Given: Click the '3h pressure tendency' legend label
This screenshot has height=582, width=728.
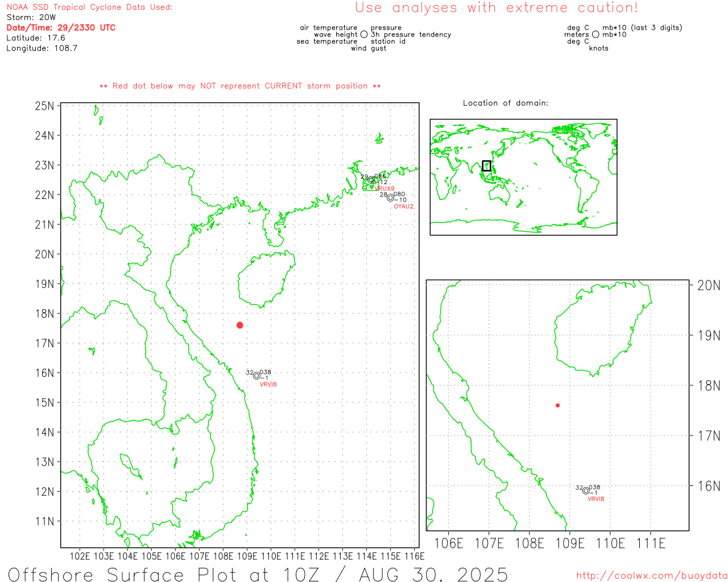Looking at the screenshot, I should pyautogui.click(x=411, y=35).
